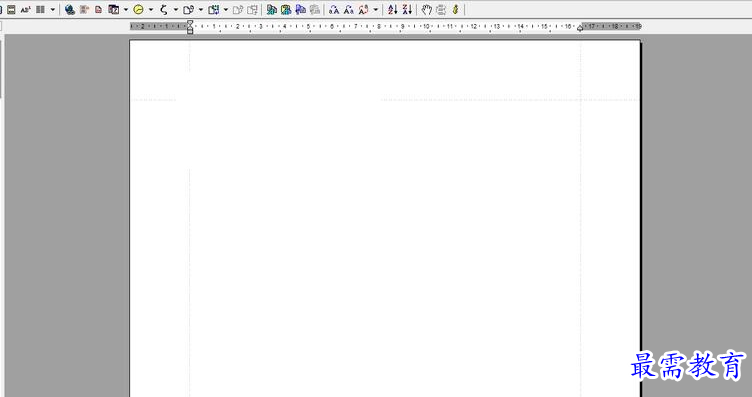Open the dropdown beside the blue arrows document icon
Viewport: 752px width, 397px height.
[225, 9]
